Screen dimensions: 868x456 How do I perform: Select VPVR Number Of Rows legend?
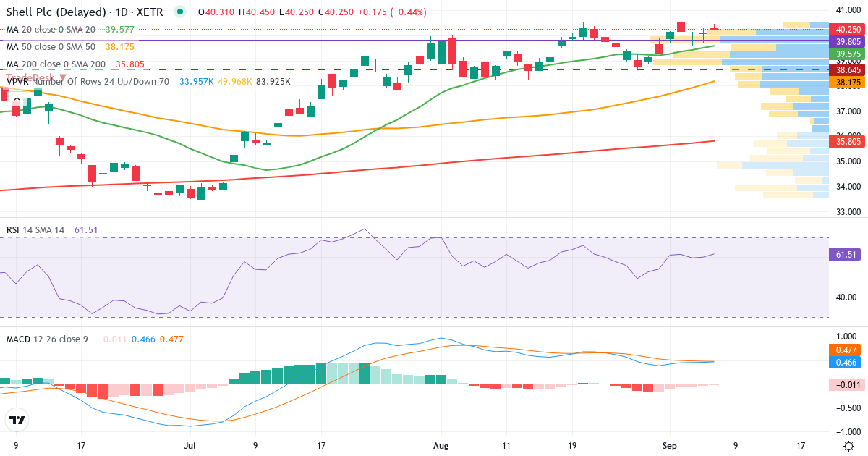pos(88,82)
